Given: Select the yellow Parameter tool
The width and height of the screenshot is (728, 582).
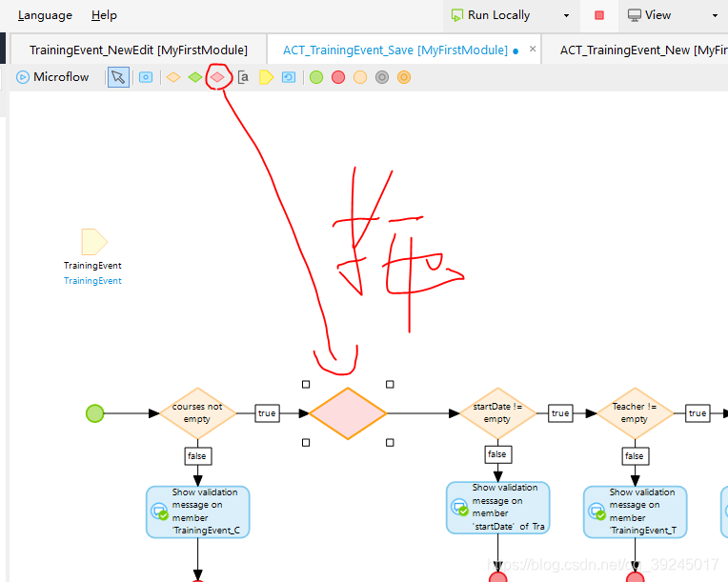Looking at the screenshot, I should point(266,77).
